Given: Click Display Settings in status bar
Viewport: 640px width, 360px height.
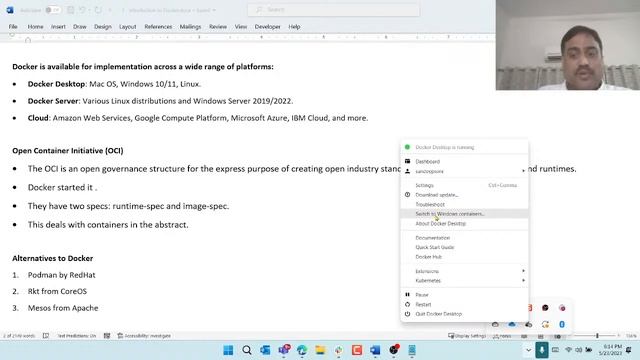Looking at the screenshot, I should point(467,336).
